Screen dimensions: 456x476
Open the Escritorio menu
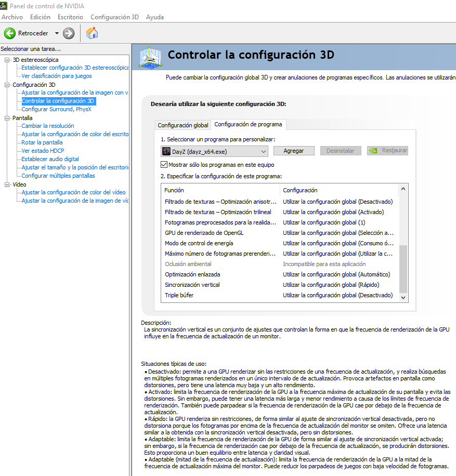(x=71, y=17)
